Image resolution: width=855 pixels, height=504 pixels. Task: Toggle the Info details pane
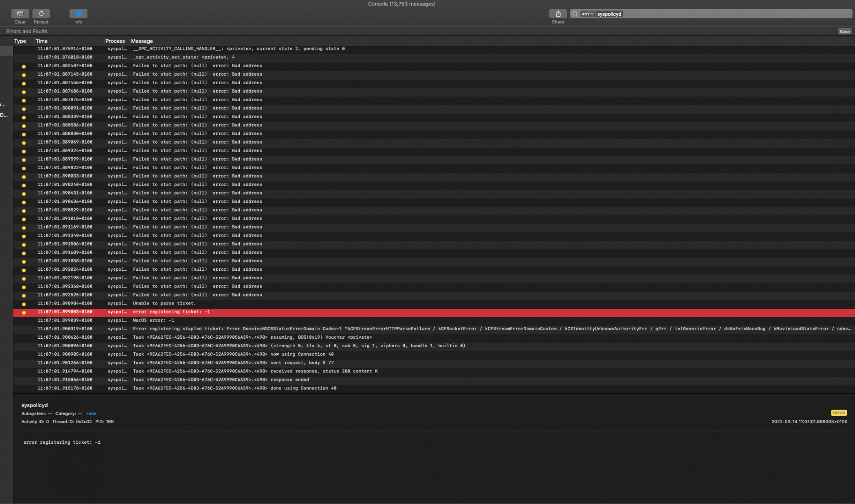(78, 14)
